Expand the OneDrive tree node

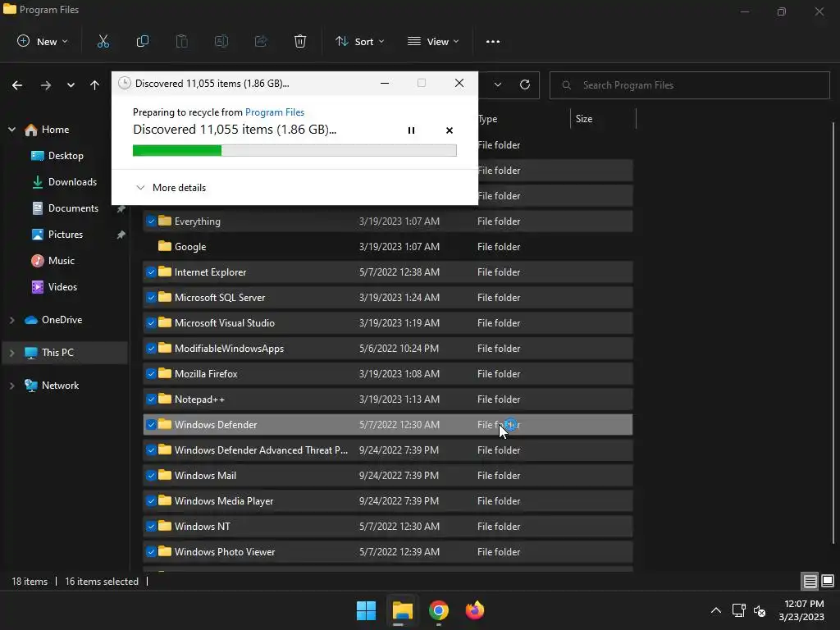[x=11, y=320]
